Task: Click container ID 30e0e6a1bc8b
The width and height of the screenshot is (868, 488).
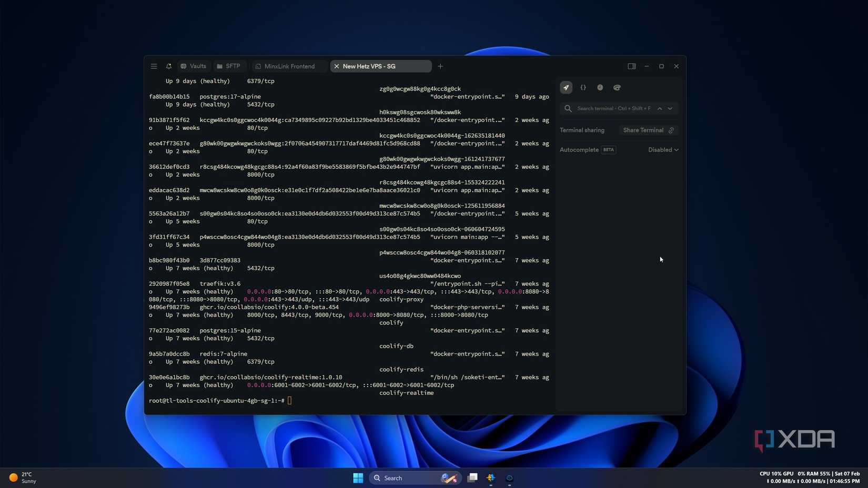Action: 169,378
